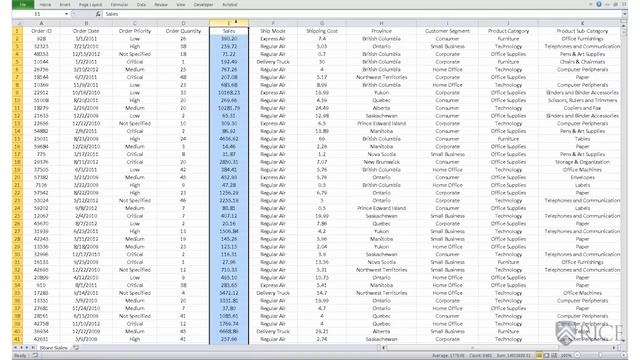Switch to the Formulas ribbon tab
The height and width of the screenshot is (360, 640).
tap(119, 5)
